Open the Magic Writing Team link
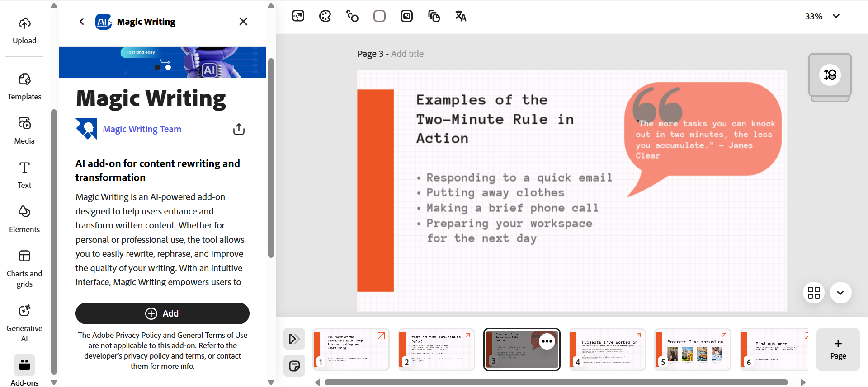 coord(142,129)
